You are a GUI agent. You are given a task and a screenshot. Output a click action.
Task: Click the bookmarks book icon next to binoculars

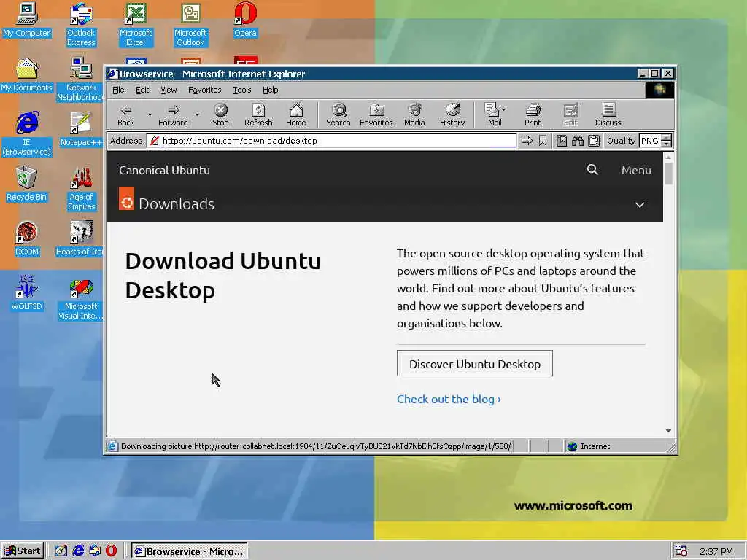click(562, 141)
